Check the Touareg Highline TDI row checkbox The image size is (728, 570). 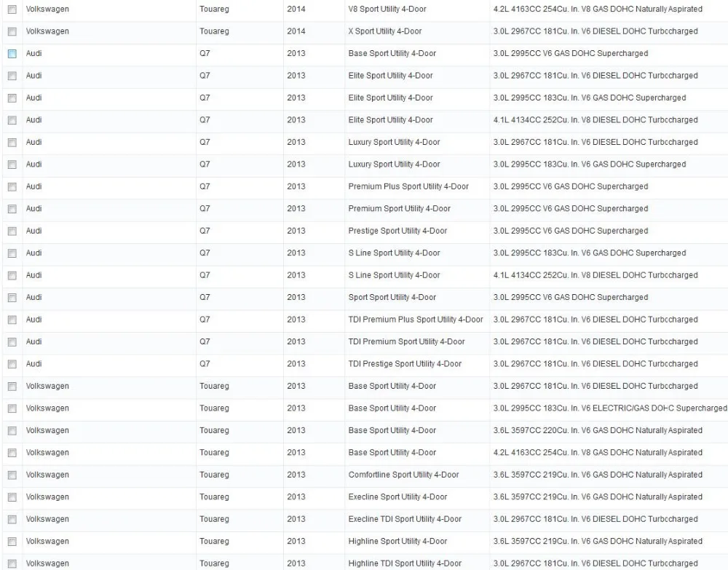12,563
